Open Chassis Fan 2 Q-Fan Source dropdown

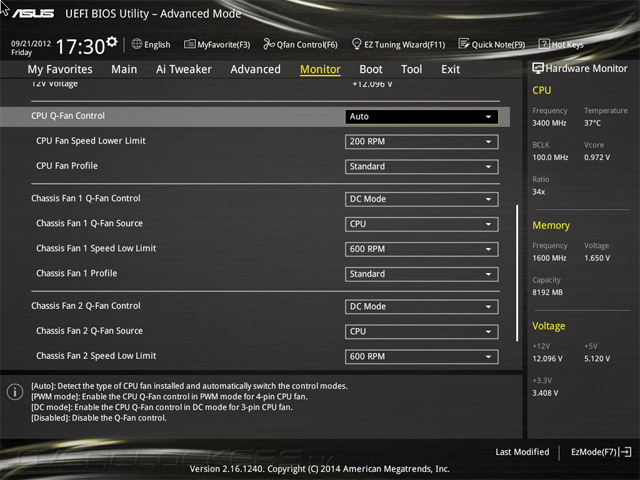point(421,331)
